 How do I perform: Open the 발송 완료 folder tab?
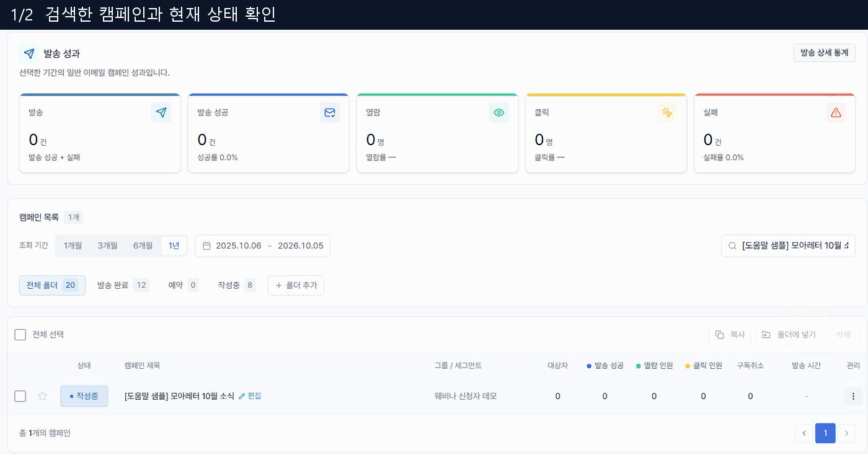tap(123, 285)
